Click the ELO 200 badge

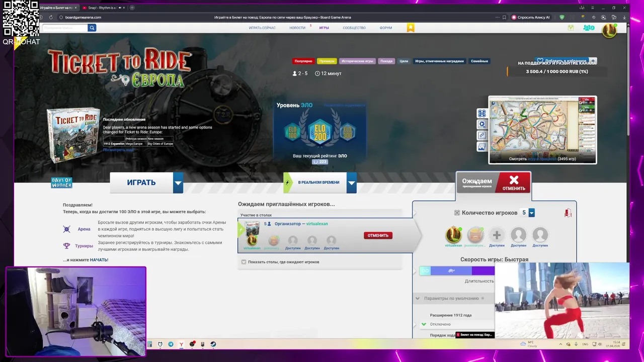[x=320, y=132]
